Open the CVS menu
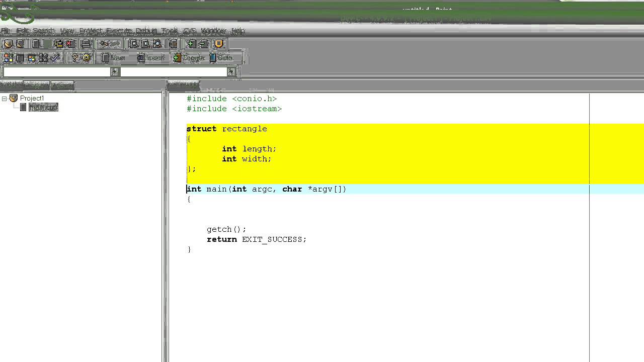Screen dimensions: 644x362 [x=190, y=31]
